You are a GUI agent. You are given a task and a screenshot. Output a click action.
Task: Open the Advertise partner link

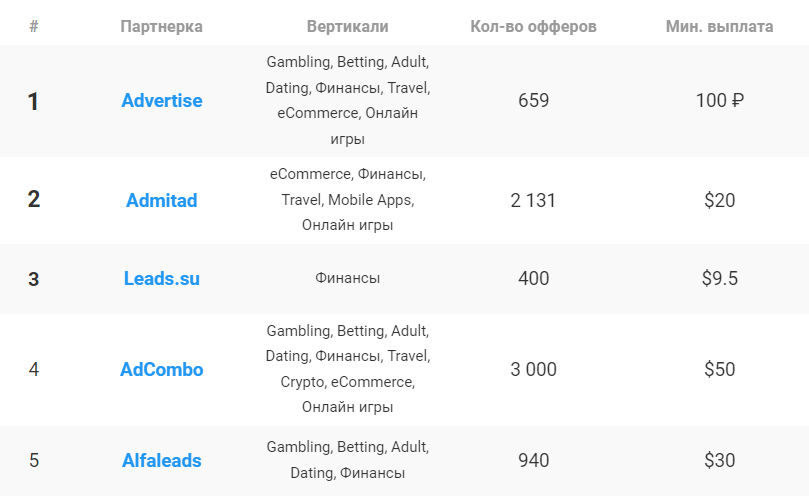point(161,101)
